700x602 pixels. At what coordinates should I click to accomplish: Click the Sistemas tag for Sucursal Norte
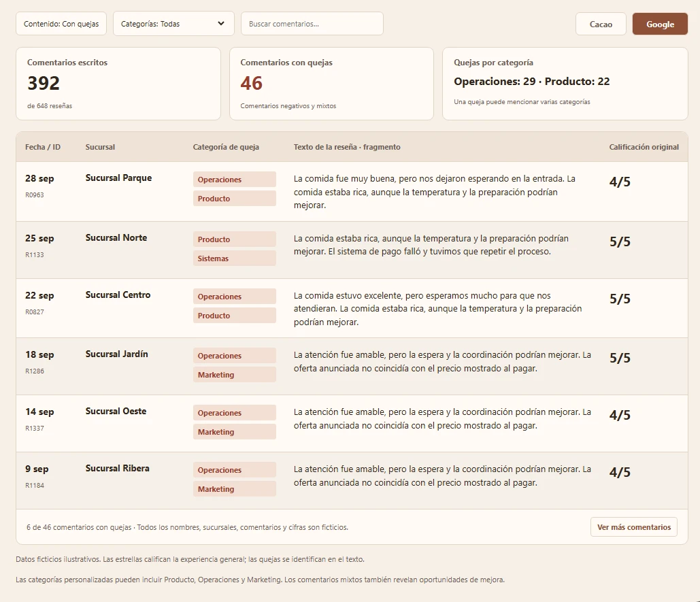(235, 258)
